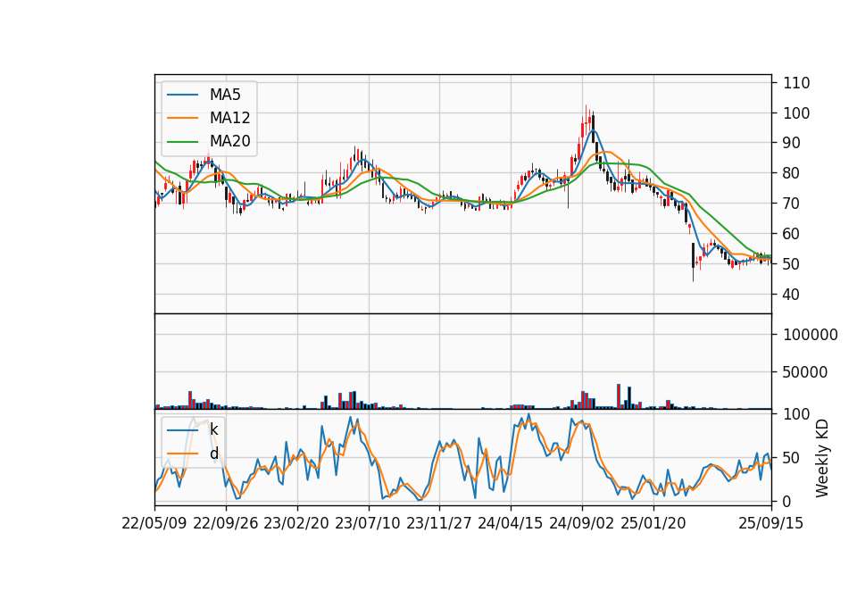The height and width of the screenshot is (616, 857).
Task: Click the 0 label on KD axis
Action: pyautogui.click(x=787, y=501)
